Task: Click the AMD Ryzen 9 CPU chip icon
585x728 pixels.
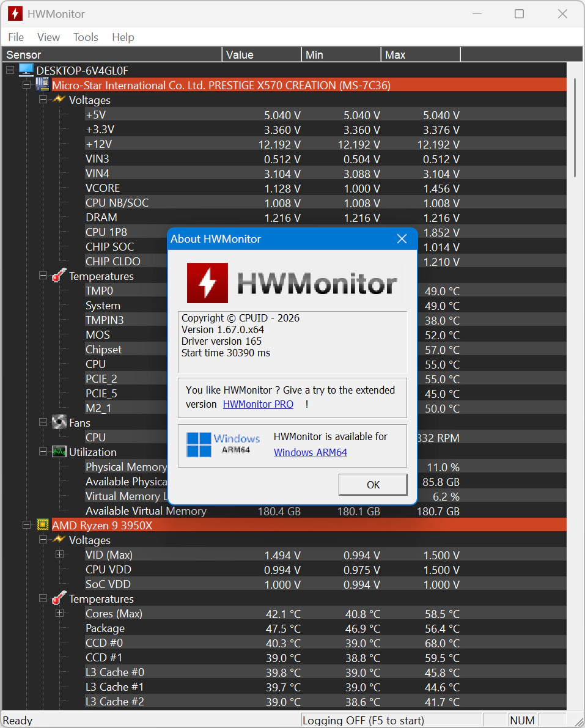Action: (x=43, y=524)
